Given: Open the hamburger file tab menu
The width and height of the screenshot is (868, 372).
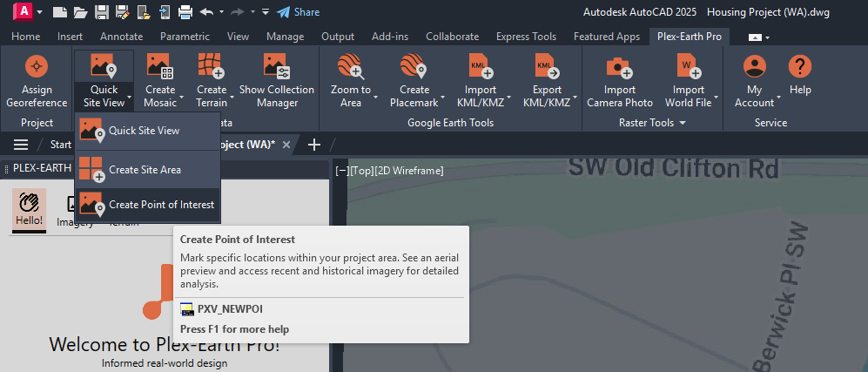Looking at the screenshot, I should tap(21, 145).
